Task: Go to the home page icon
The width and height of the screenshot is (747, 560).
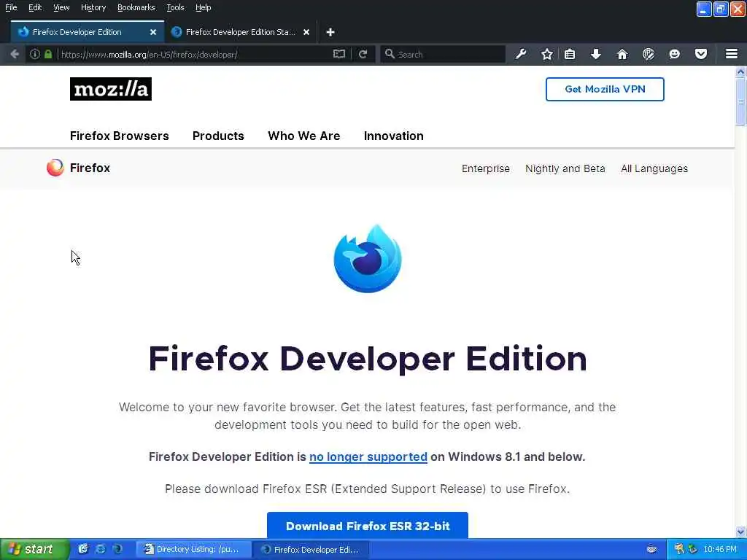Action: click(x=622, y=54)
